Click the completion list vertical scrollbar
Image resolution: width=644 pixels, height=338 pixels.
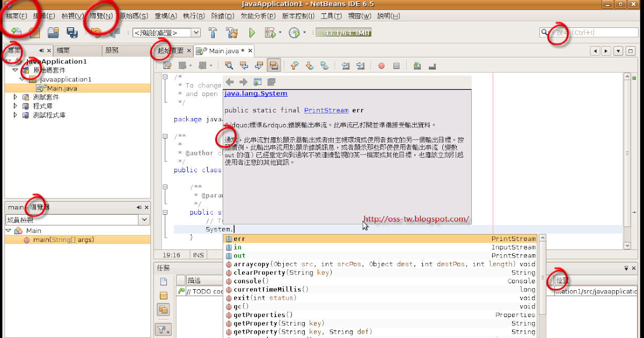tap(543, 285)
